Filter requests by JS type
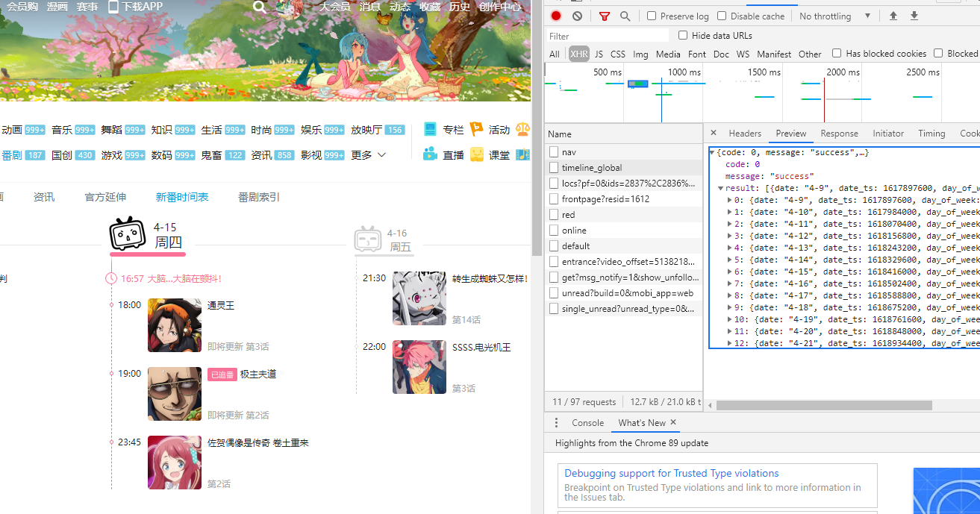This screenshot has width=980, height=514. click(x=599, y=54)
